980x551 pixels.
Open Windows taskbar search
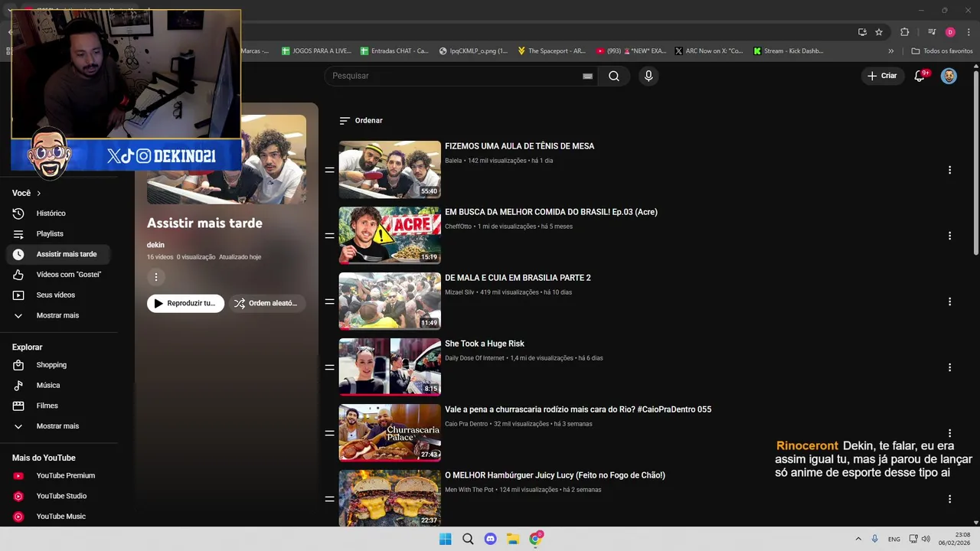click(x=468, y=539)
